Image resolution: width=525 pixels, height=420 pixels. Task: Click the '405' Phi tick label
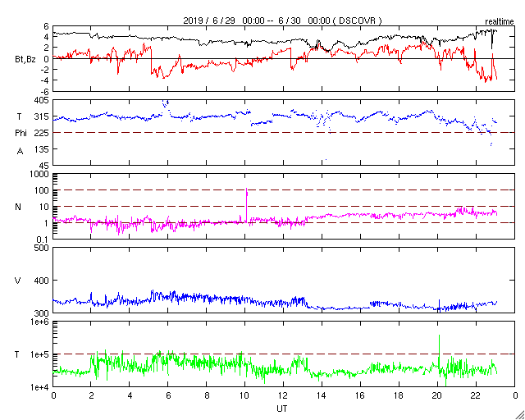click(43, 100)
